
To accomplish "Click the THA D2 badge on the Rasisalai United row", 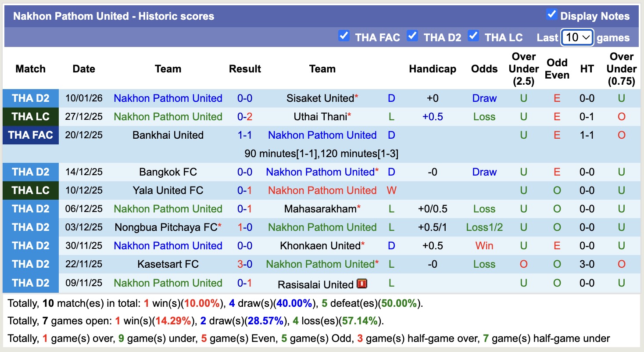I will click(30, 283).
